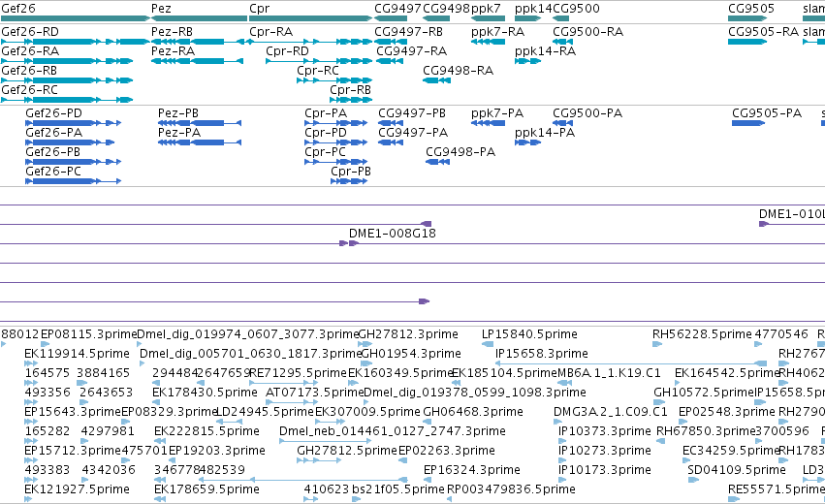Select EST label EK119914.5prime
825x504 pixels.
[x=77, y=354]
